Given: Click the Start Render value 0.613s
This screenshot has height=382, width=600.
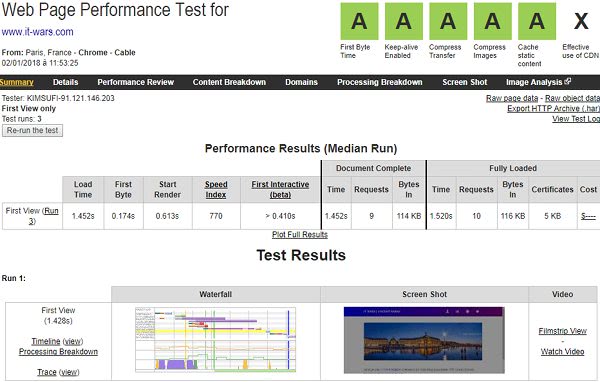Looking at the screenshot, I should coord(167,216).
